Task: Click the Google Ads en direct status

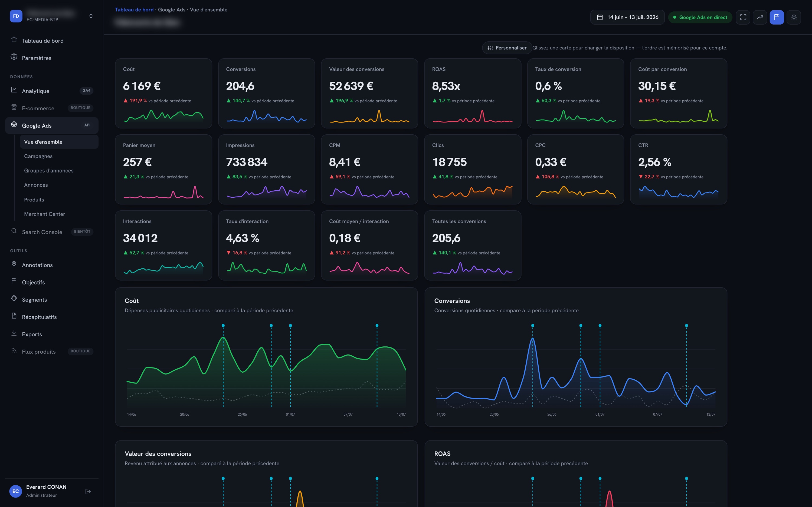Action: click(700, 17)
